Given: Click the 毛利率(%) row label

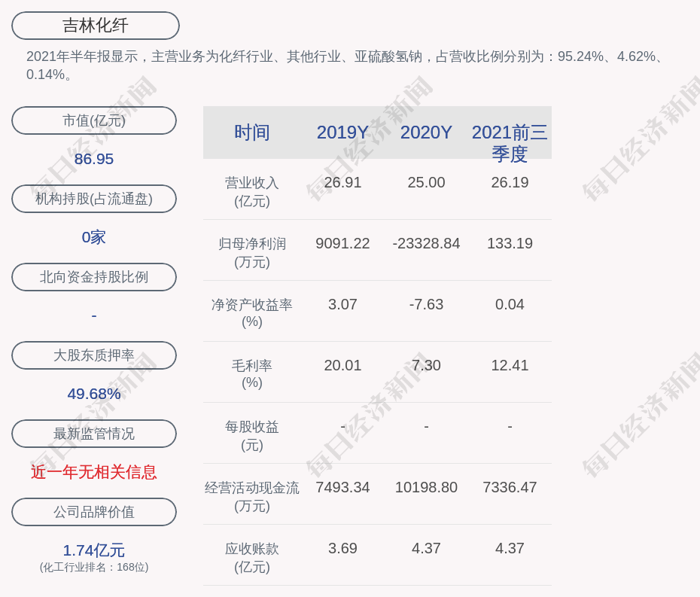Looking at the screenshot, I should 252,374.
